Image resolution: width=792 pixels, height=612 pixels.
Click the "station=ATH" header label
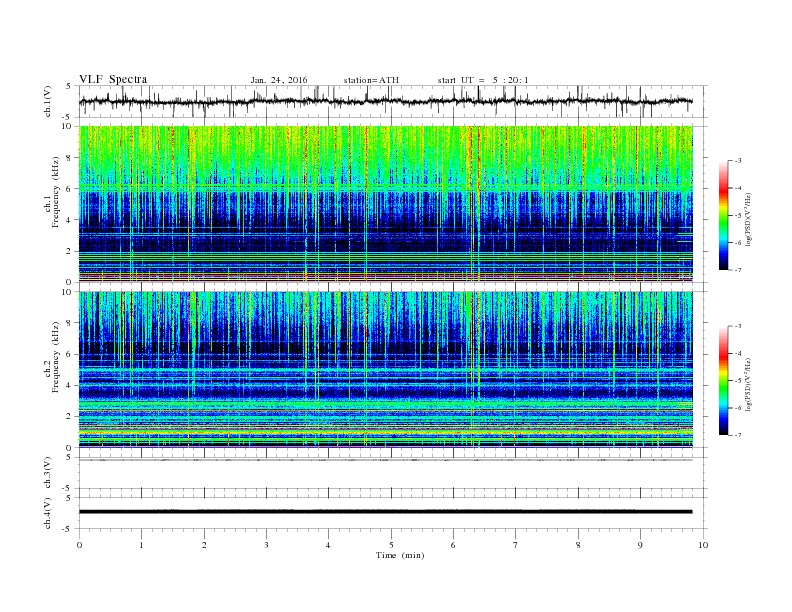point(371,80)
